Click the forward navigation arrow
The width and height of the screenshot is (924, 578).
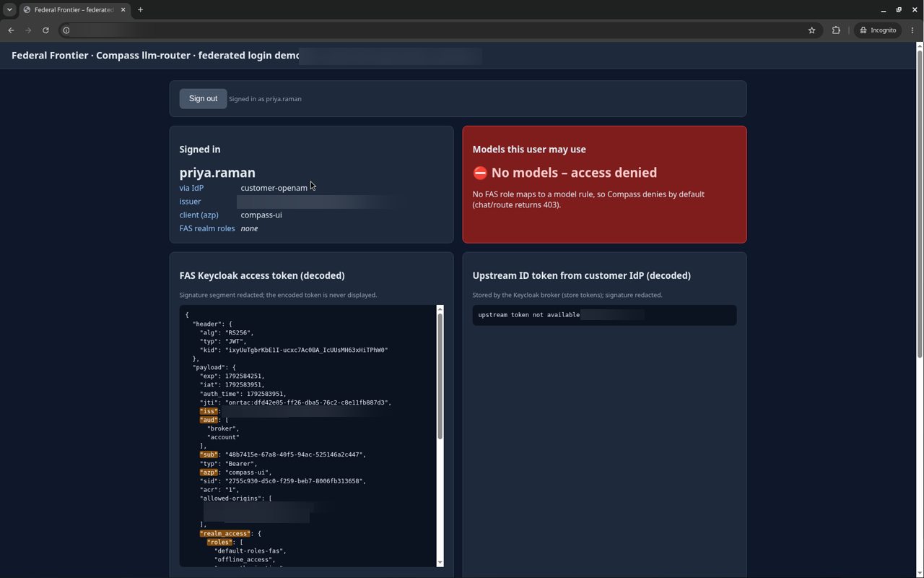click(x=28, y=30)
